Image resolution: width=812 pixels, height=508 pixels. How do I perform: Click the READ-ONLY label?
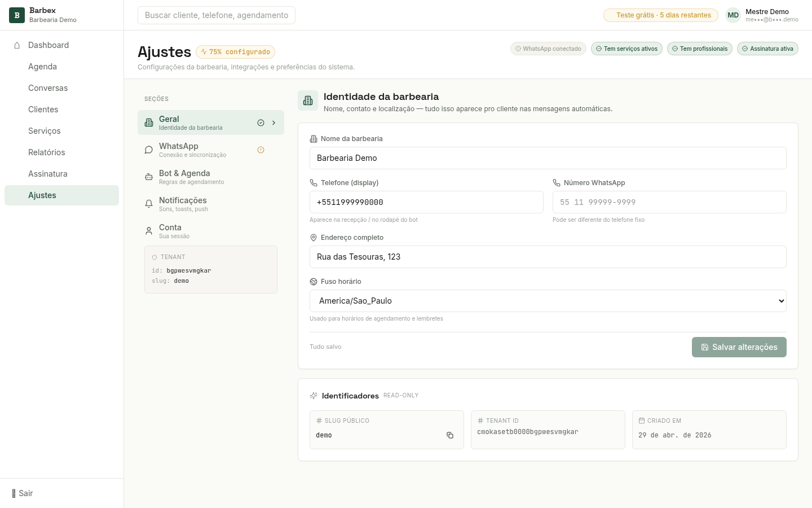(401, 396)
